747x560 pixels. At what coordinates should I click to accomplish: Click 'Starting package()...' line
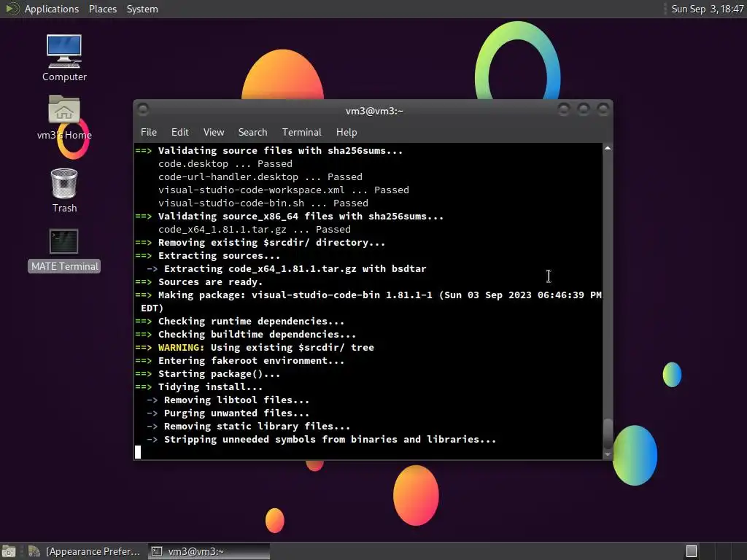(x=219, y=374)
